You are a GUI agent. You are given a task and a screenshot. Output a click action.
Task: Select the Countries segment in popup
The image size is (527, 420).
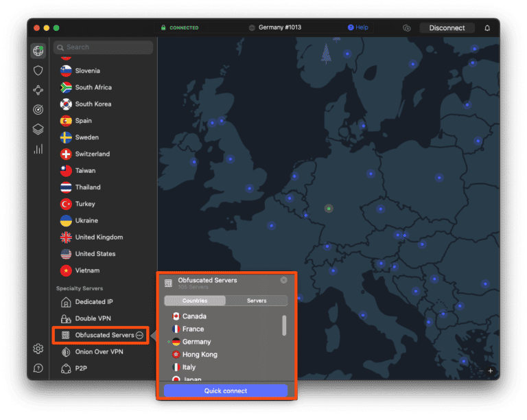click(x=195, y=301)
